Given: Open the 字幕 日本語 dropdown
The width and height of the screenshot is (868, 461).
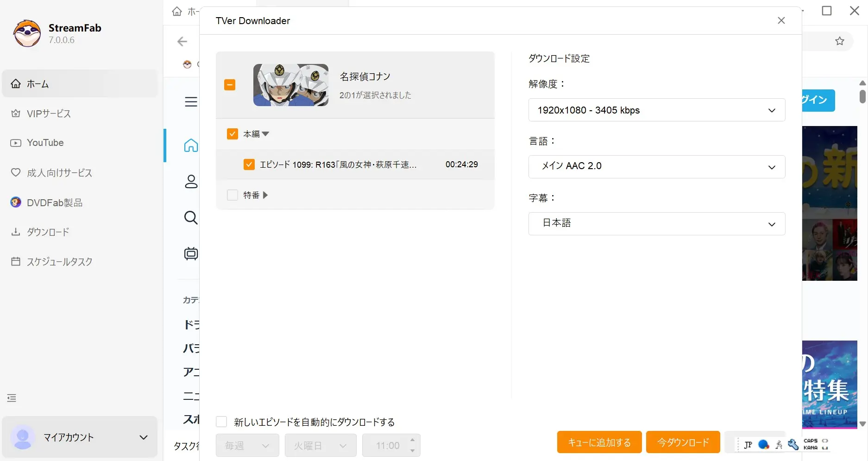Looking at the screenshot, I should (x=657, y=224).
